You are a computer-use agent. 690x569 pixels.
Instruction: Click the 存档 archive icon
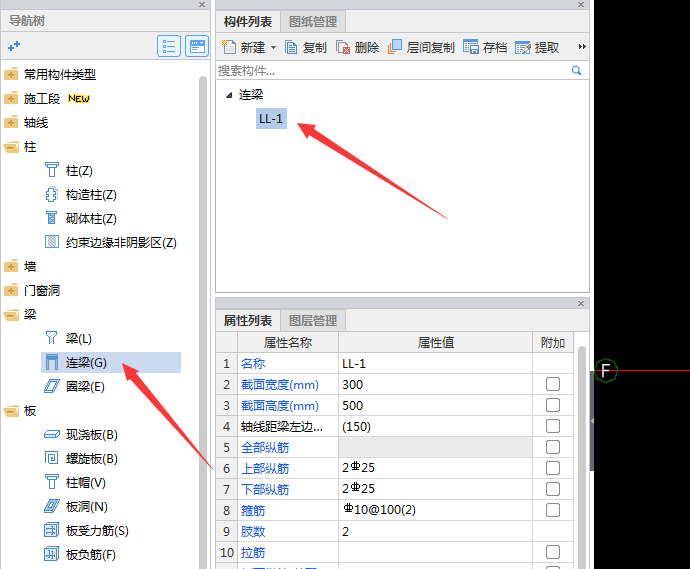tap(471, 47)
